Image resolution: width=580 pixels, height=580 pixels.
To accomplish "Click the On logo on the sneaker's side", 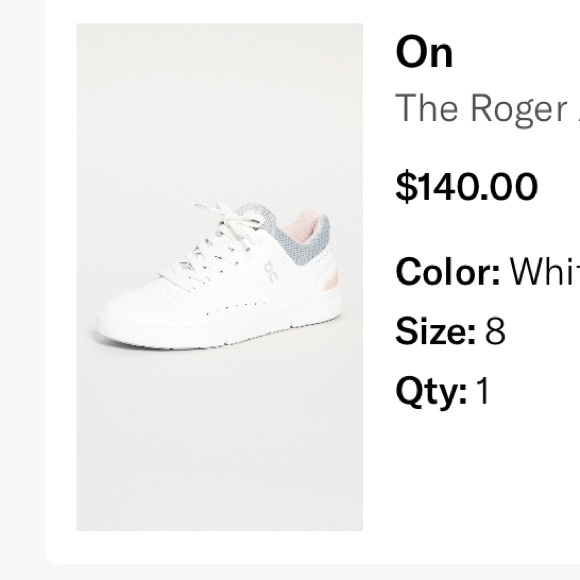I will (271, 272).
